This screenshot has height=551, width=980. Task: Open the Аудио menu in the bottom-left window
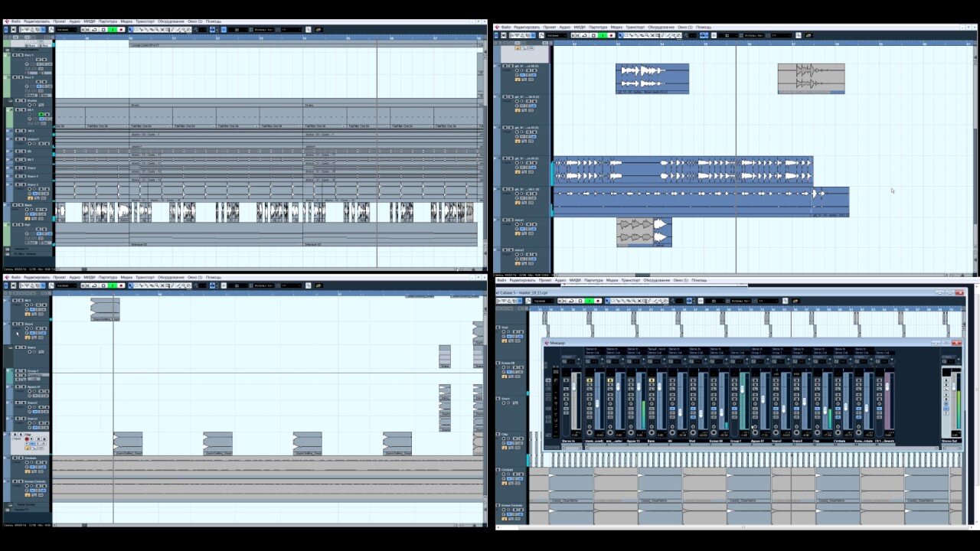(x=75, y=277)
